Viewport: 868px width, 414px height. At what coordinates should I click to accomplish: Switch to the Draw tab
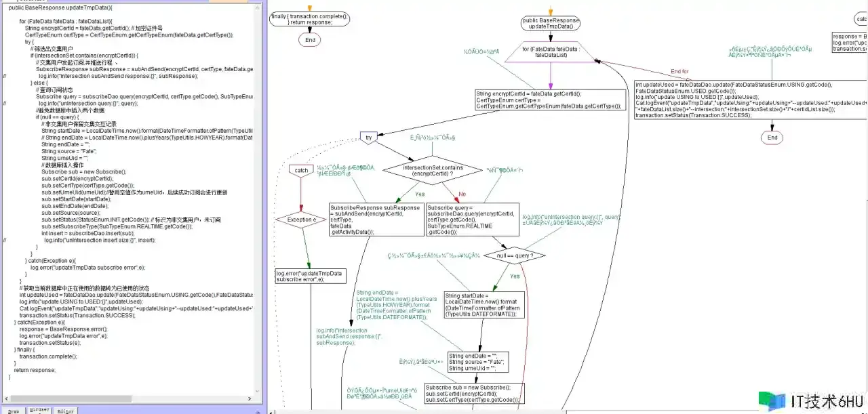tap(13, 411)
